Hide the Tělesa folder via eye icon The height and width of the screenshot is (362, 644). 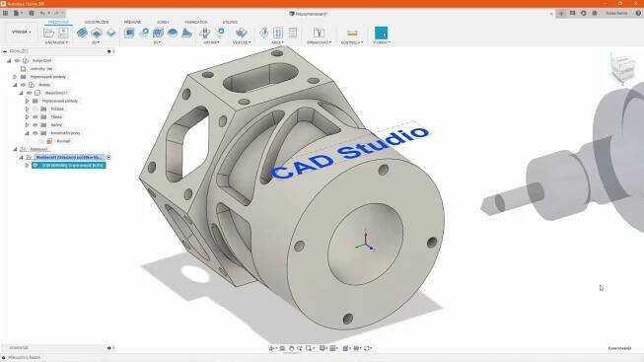36,117
